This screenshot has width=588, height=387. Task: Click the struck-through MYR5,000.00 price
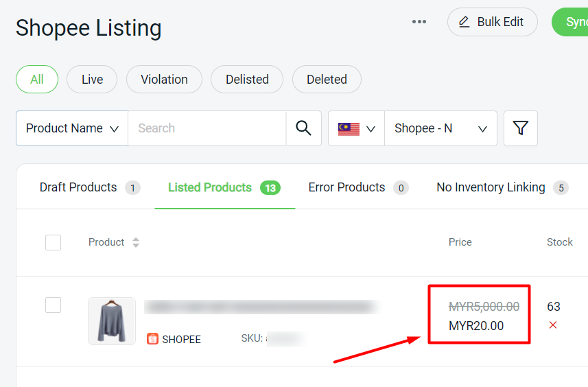point(484,307)
